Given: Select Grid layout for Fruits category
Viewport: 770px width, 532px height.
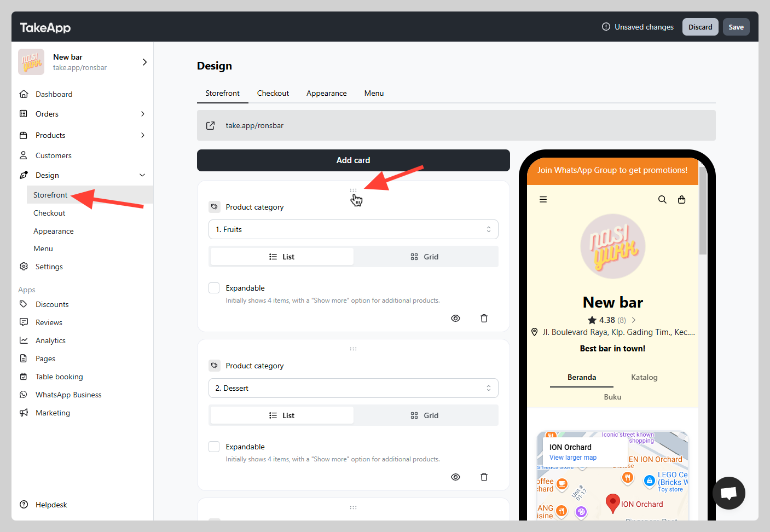Looking at the screenshot, I should 425,257.
